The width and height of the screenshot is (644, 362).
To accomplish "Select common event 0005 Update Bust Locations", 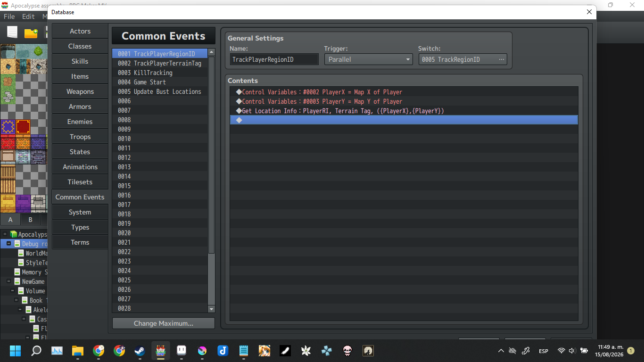I will point(160,91).
